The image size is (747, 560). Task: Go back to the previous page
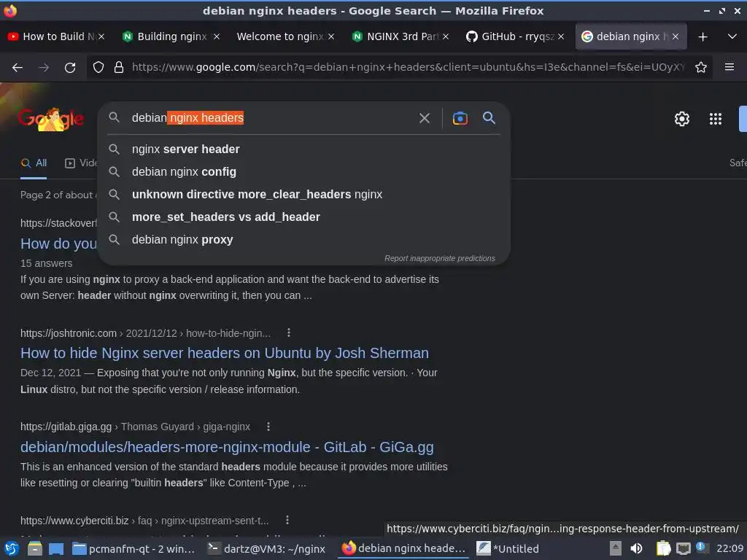(x=18, y=68)
